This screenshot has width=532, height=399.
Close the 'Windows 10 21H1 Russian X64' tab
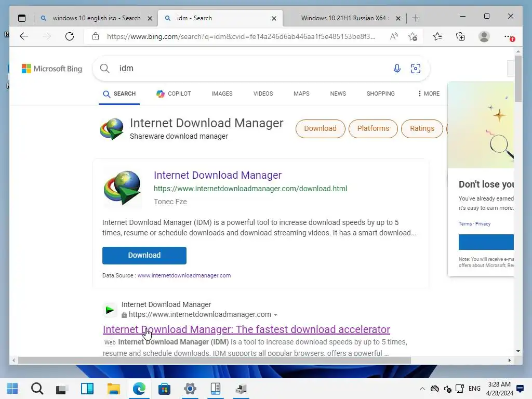tap(398, 18)
